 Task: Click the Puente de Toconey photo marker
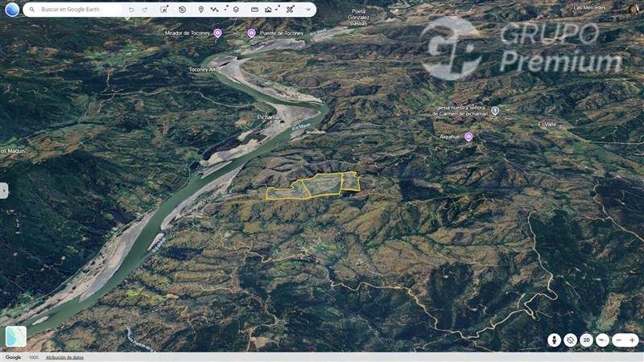click(251, 33)
